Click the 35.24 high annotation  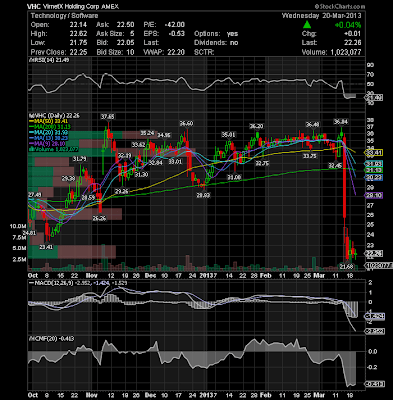(147, 133)
